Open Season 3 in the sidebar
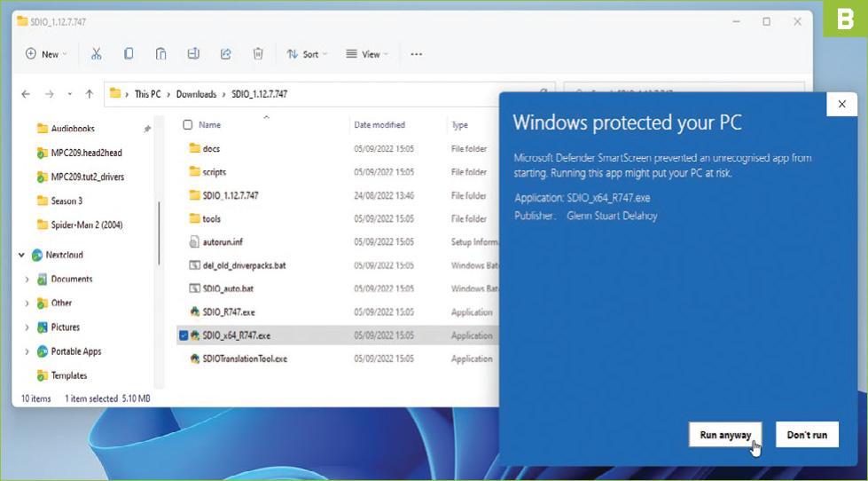868x481 pixels. tap(66, 201)
